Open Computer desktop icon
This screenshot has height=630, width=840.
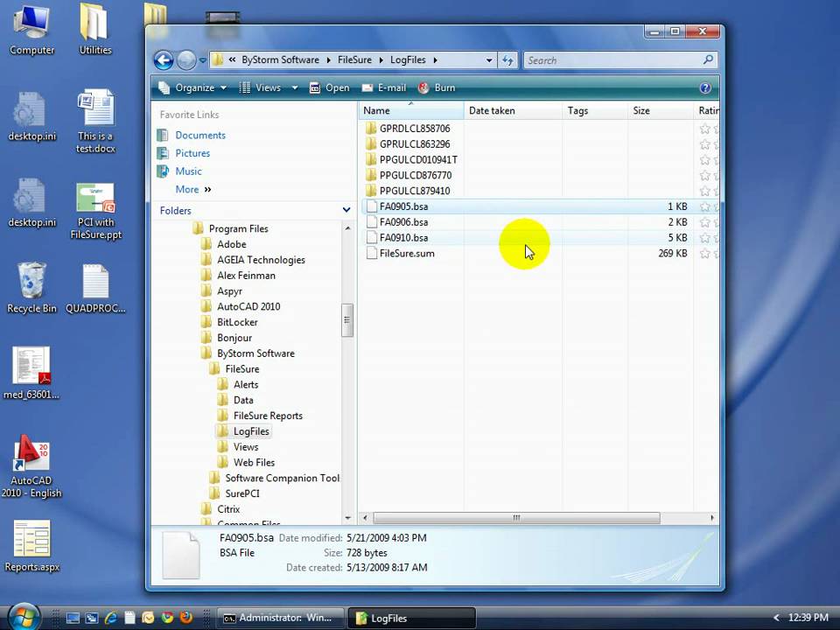31,29
